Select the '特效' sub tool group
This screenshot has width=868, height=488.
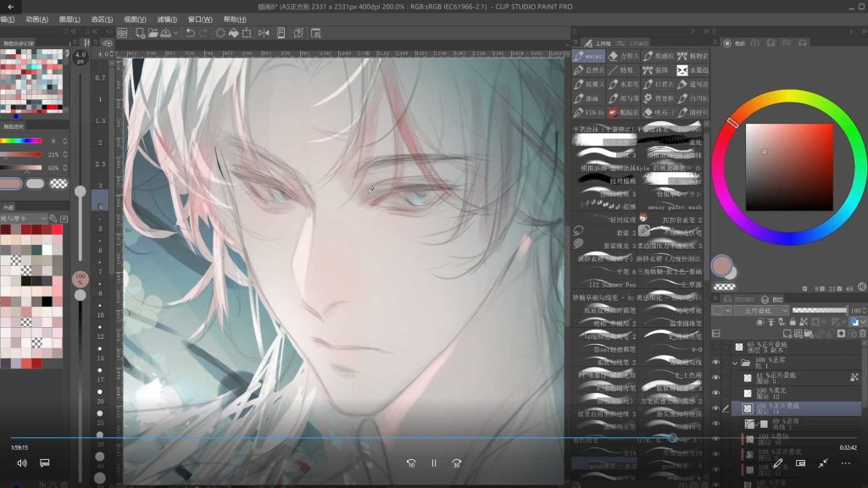(x=623, y=70)
